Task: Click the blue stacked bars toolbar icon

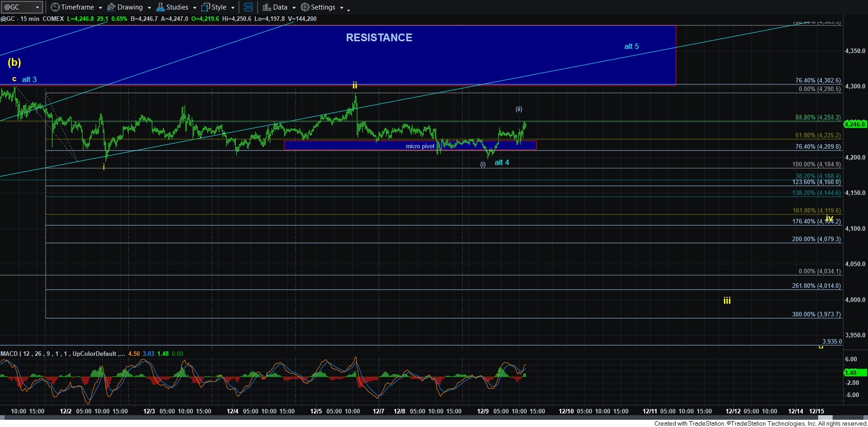Action: [248, 7]
